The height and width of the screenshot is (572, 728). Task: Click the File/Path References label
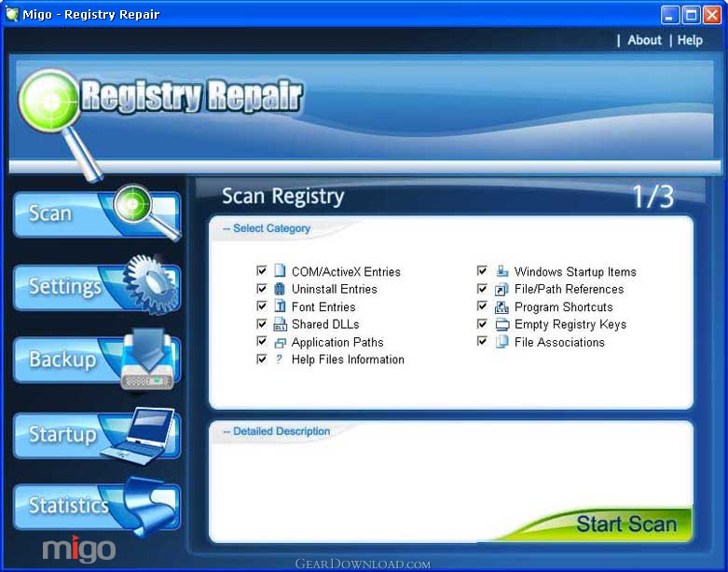569,289
